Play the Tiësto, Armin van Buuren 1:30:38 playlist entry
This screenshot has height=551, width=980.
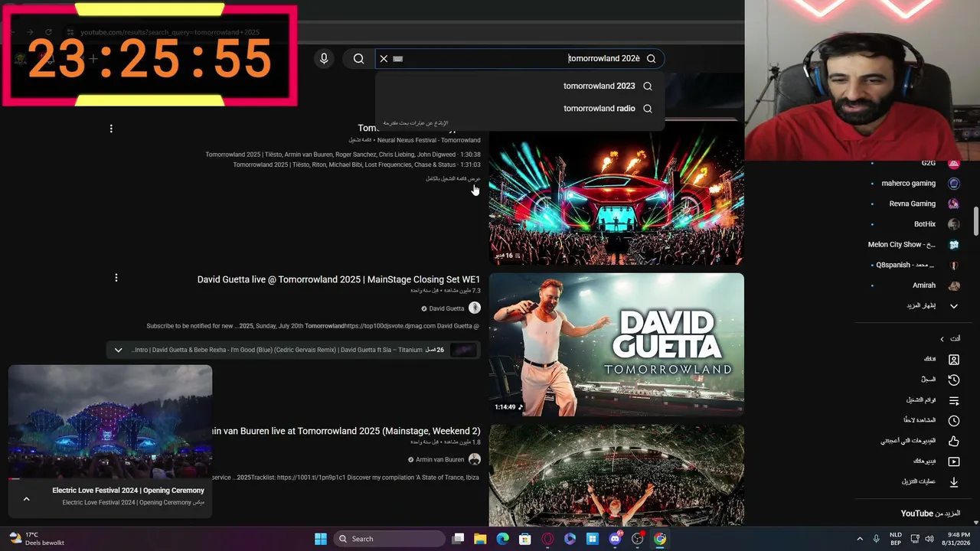coord(343,155)
